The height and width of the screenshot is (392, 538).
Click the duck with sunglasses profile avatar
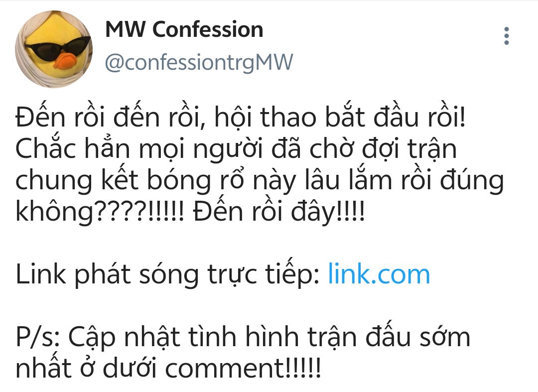54,48
